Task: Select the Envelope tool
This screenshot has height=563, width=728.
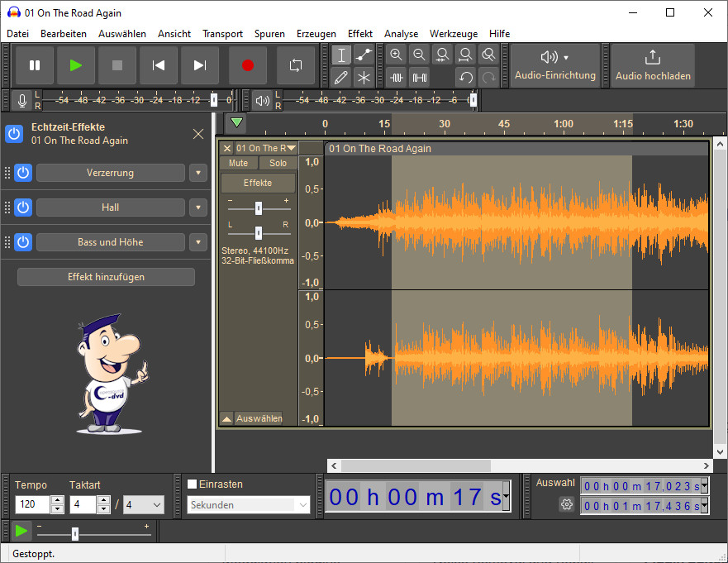Action: tap(364, 55)
